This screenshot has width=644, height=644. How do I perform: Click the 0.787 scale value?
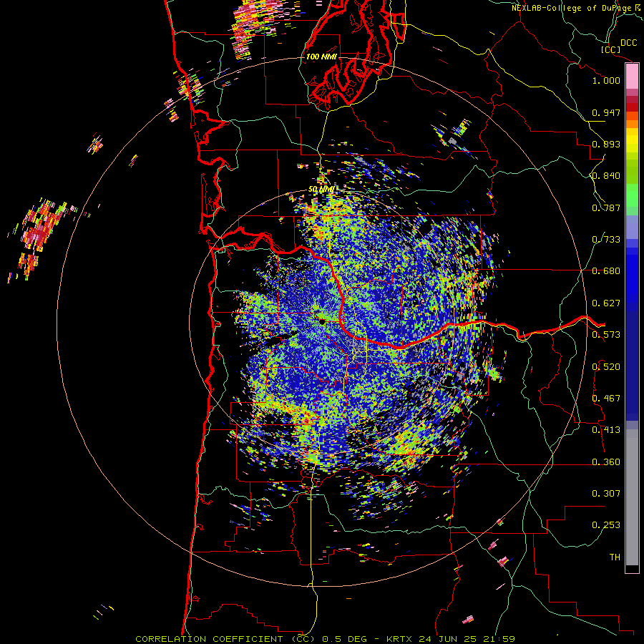(x=606, y=208)
